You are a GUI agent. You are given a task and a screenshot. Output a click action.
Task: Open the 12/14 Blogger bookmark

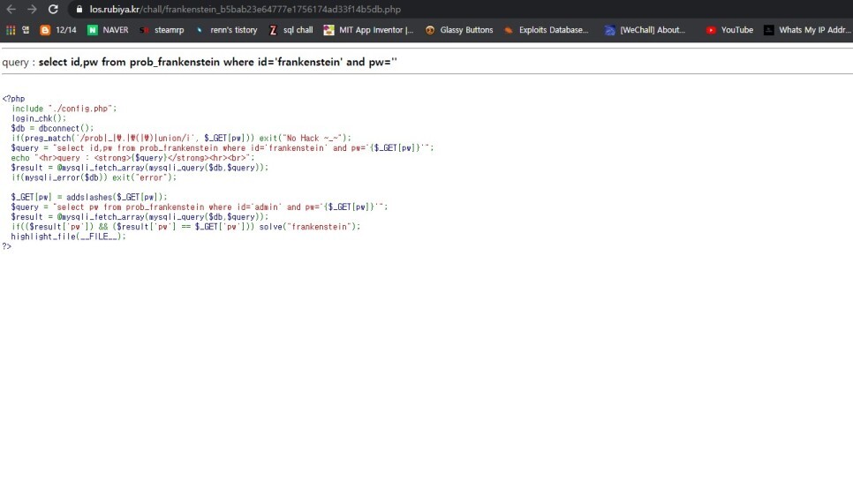click(58, 30)
